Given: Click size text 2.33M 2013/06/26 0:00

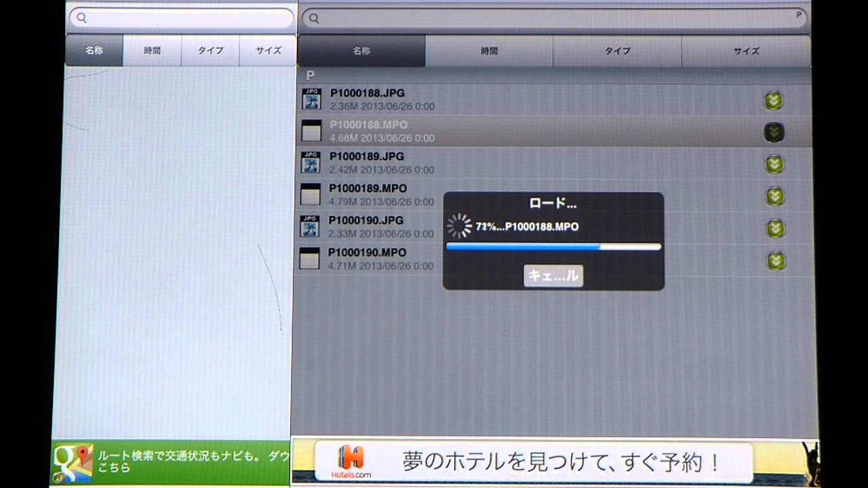Looking at the screenshot, I should click(x=381, y=234).
